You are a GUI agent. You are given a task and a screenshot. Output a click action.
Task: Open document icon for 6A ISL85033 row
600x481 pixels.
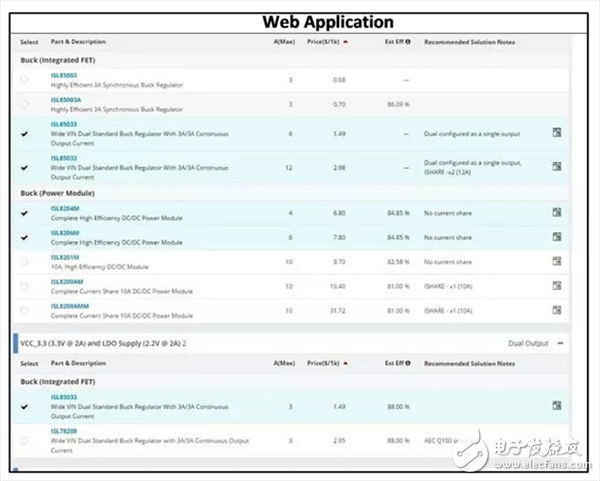coord(556,132)
